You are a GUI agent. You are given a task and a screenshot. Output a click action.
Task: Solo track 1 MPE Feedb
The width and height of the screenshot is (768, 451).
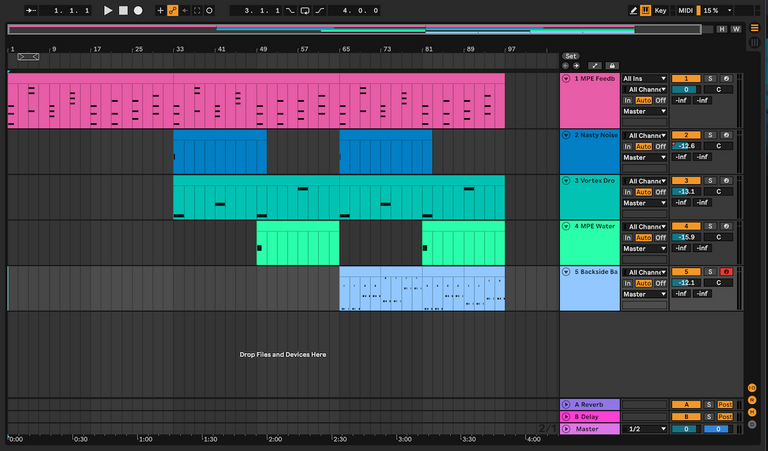pyautogui.click(x=710, y=79)
